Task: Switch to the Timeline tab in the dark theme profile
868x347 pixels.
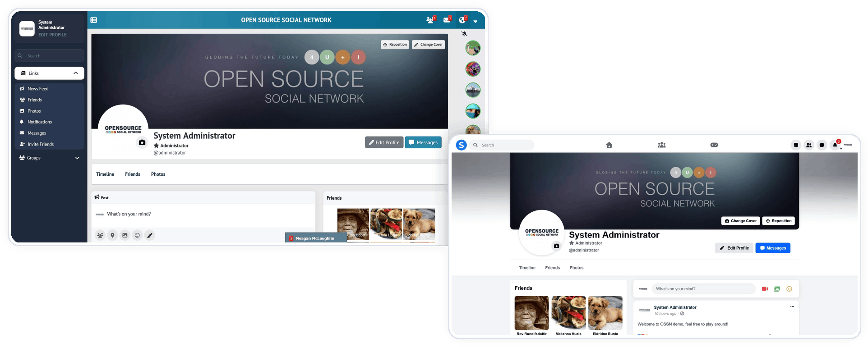Action: point(105,174)
